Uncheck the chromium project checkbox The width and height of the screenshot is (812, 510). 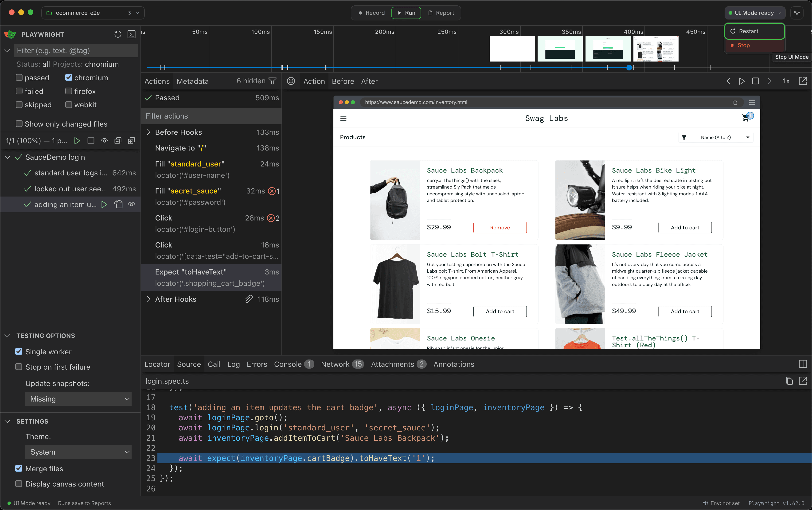[69, 78]
